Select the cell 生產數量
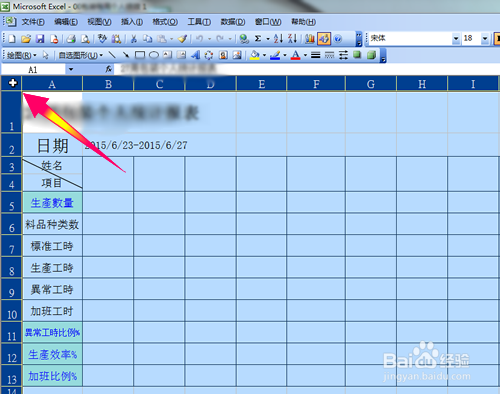500x394 pixels. [52, 203]
